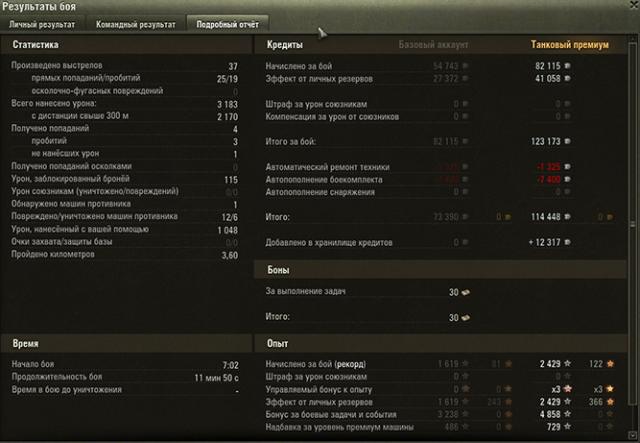
Task: Click credits icon next to 82 115
Action: pyautogui.click(x=567, y=66)
